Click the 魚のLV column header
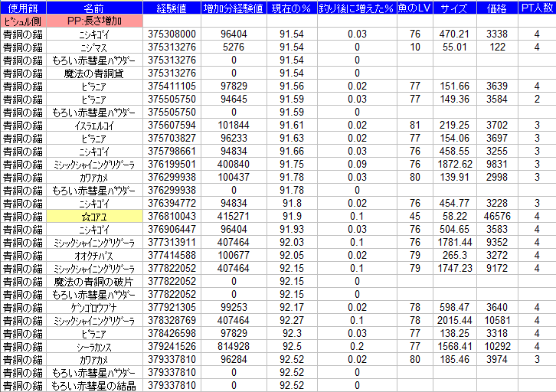The width and height of the screenshot is (556, 392). pyautogui.click(x=414, y=7)
